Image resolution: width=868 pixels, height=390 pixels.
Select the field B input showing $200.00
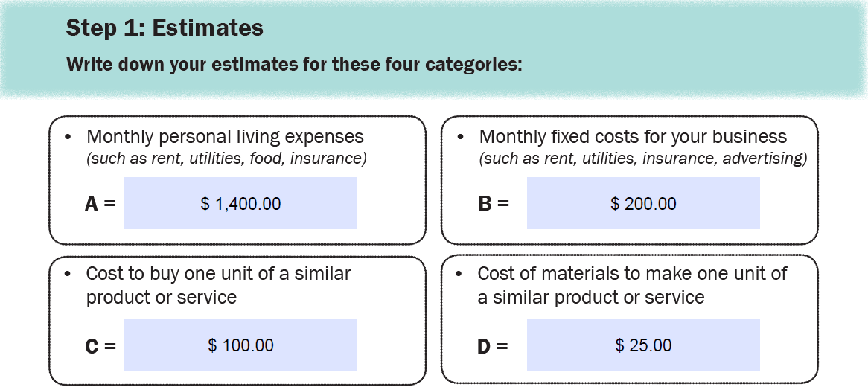pyautogui.click(x=643, y=203)
